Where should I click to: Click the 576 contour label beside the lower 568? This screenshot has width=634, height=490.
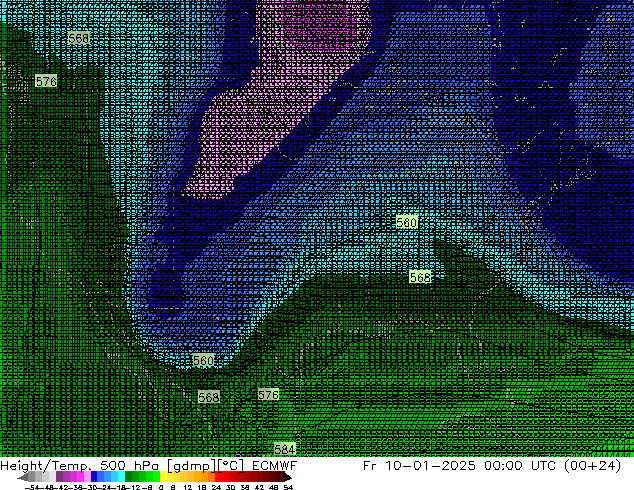(x=268, y=395)
